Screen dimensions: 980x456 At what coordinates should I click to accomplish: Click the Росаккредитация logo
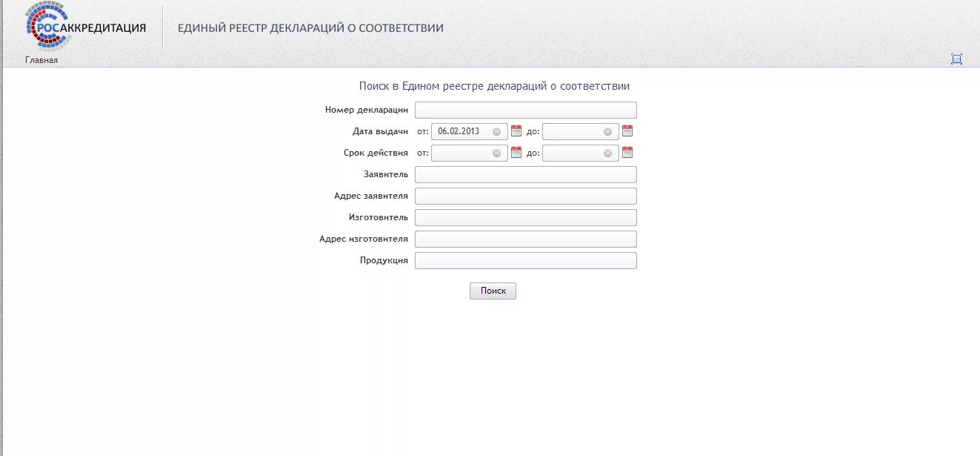point(86,27)
